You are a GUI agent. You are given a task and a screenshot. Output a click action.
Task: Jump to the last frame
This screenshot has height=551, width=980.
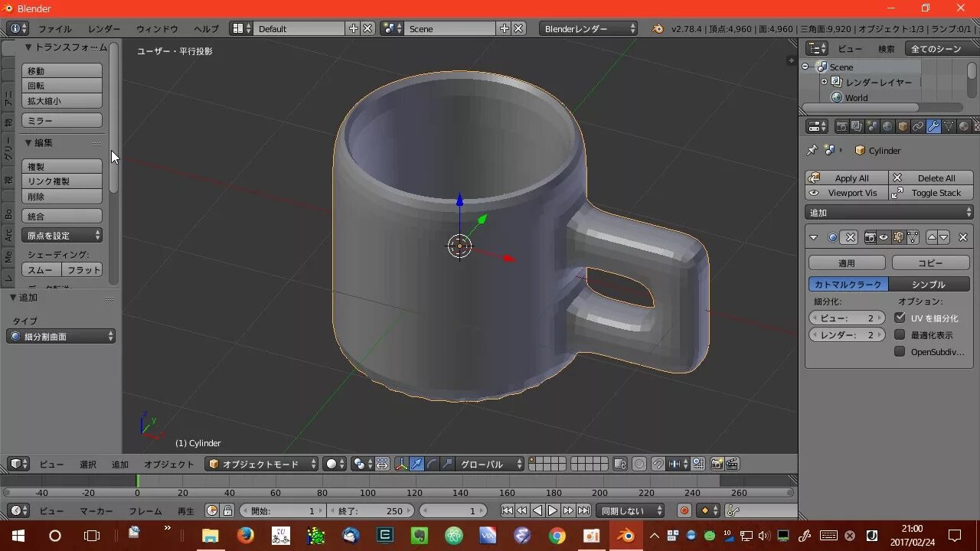click(583, 510)
